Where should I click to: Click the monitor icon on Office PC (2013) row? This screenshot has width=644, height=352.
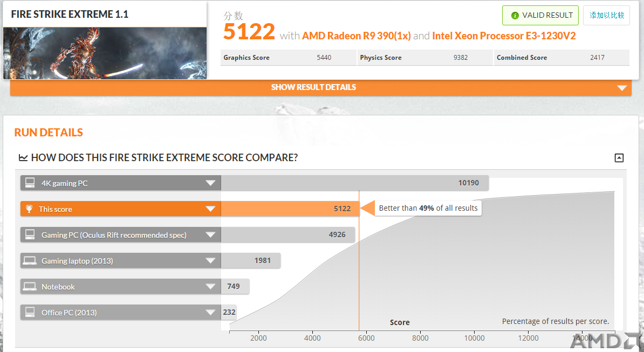[x=30, y=312]
